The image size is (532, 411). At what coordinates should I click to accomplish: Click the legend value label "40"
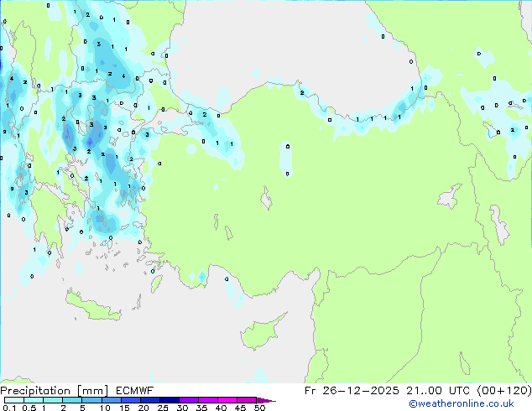point(221,408)
